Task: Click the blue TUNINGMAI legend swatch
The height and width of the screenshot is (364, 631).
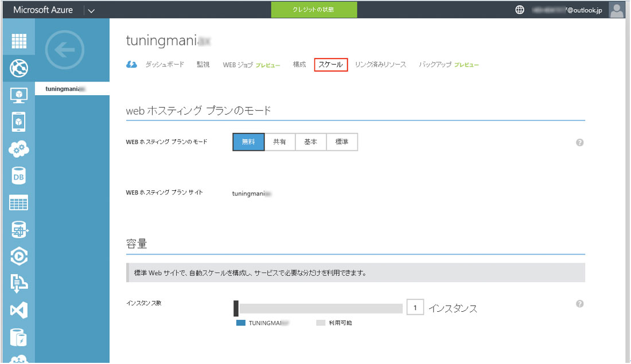Action: pos(241,323)
